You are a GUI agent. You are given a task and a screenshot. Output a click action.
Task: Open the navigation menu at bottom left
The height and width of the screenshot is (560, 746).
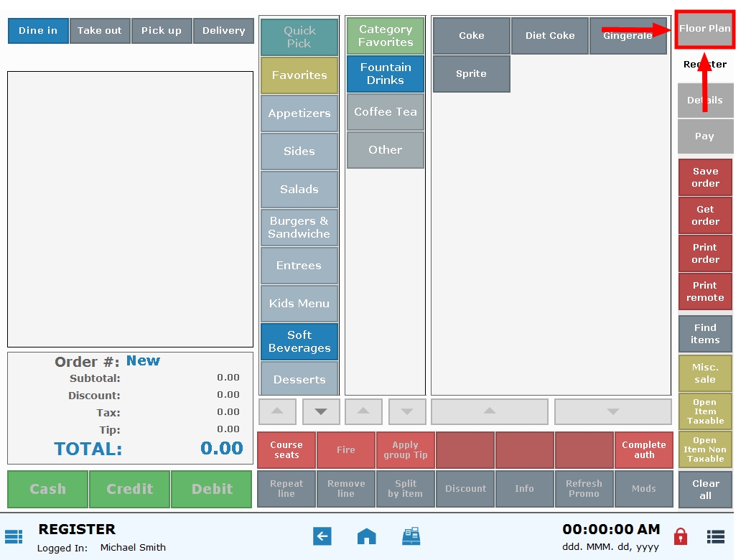pos(14,536)
